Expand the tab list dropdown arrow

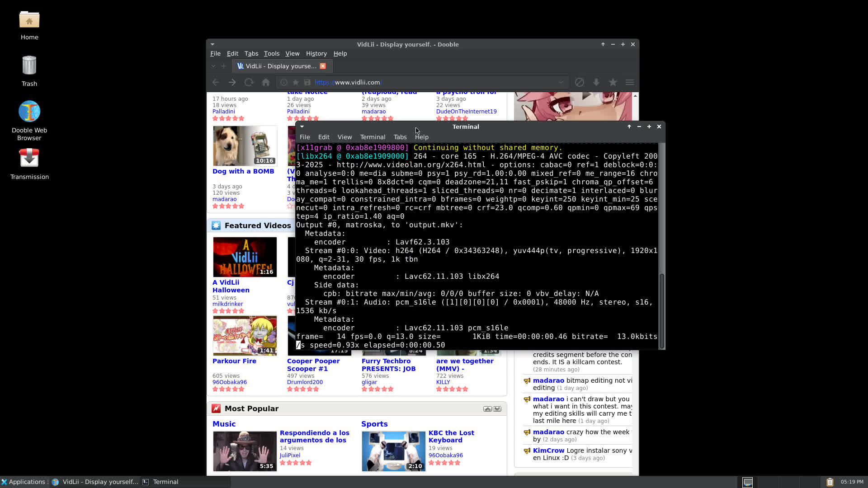[x=213, y=66]
